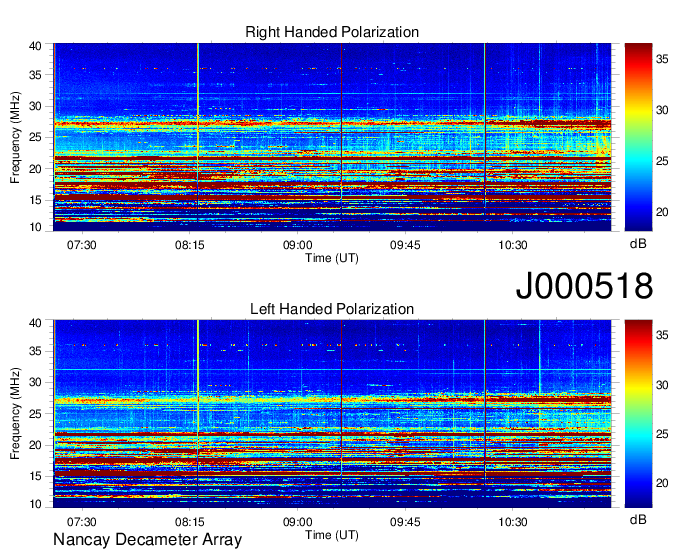Click the 30 MHz tick on the bottom plot
This screenshot has width=680, height=552.
pos(35,382)
